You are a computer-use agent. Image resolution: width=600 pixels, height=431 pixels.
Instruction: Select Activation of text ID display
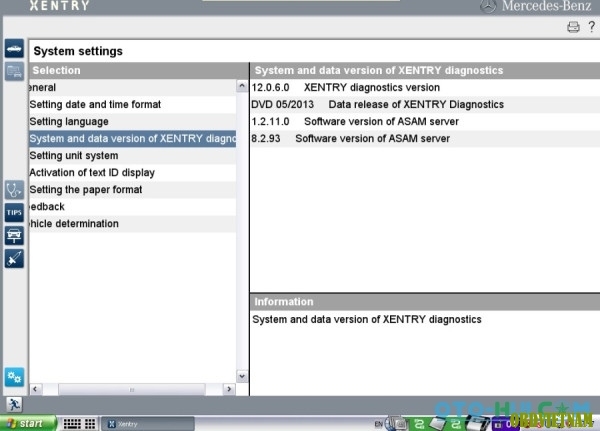point(132,173)
